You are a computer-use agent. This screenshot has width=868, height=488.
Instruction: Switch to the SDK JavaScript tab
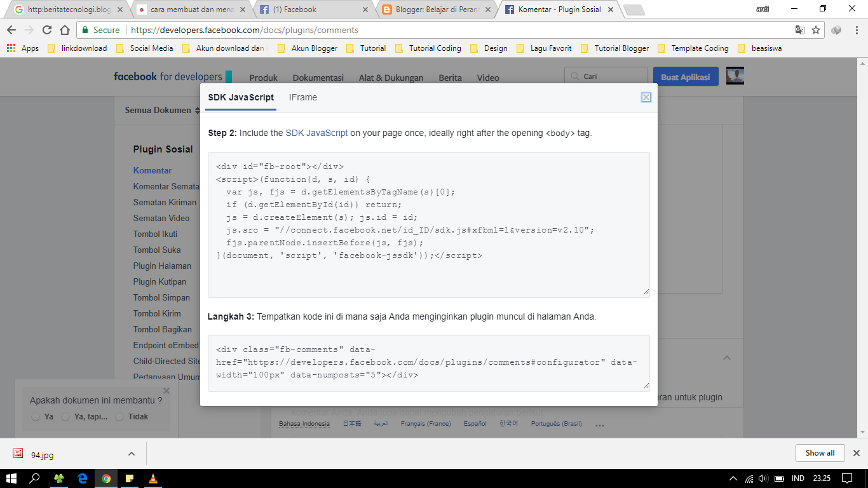(241, 97)
